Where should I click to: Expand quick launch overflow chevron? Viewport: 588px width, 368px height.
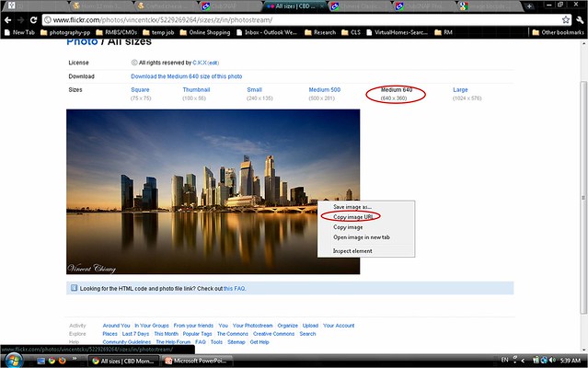(75, 359)
